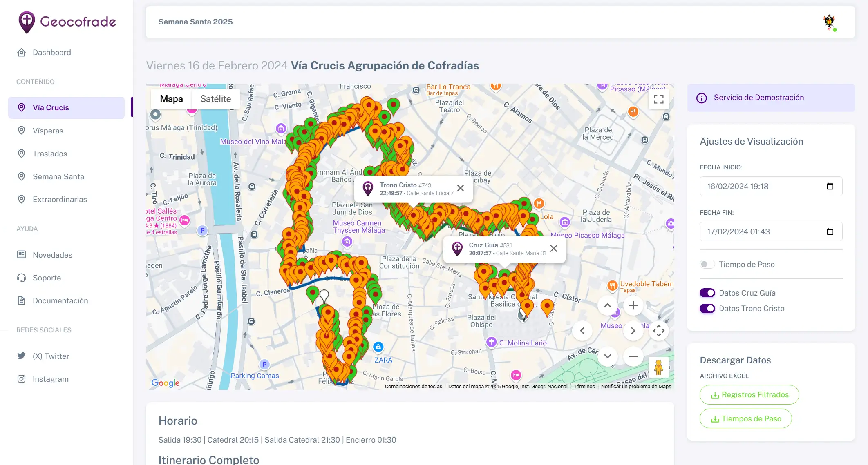Open the Fecha Fin calendar picker
This screenshot has width=868, height=465.
pyautogui.click(x=830, y=231)
